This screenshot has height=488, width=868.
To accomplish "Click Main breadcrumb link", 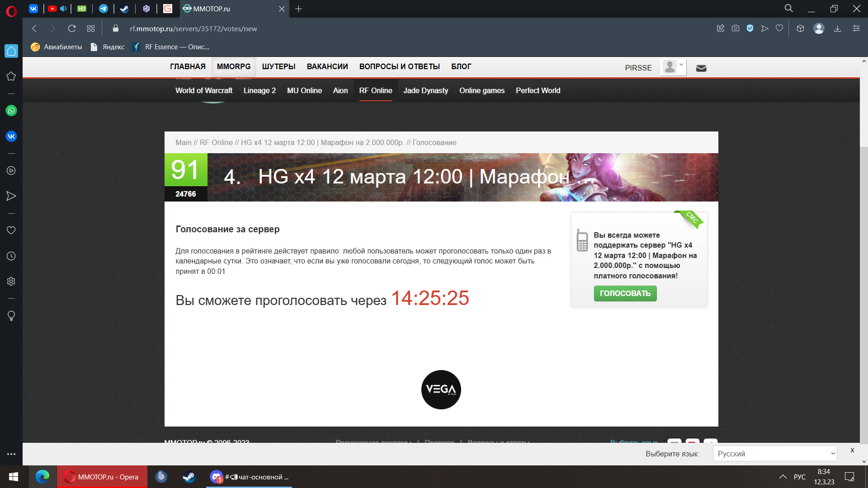I will coord(184,142).
